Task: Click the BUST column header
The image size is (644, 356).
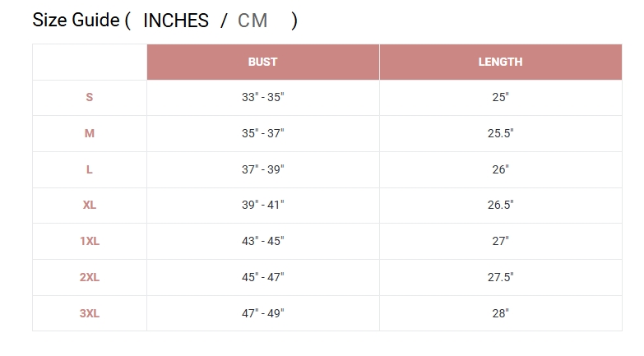Action: (263, 62)
